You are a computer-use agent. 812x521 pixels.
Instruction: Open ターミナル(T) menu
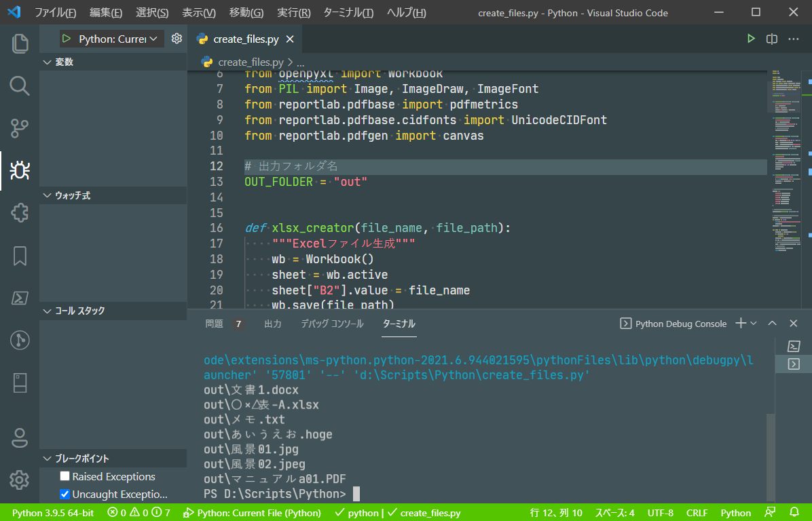[x=348, y=13]
